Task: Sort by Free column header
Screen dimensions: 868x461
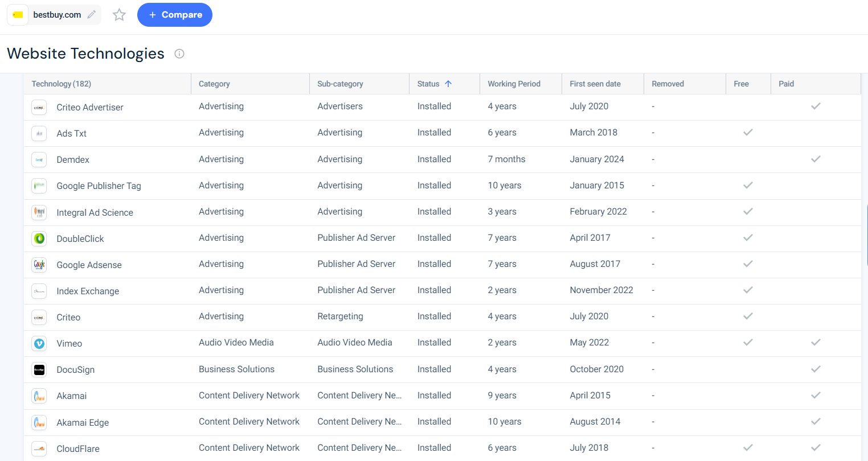Action: click(741, 84)
